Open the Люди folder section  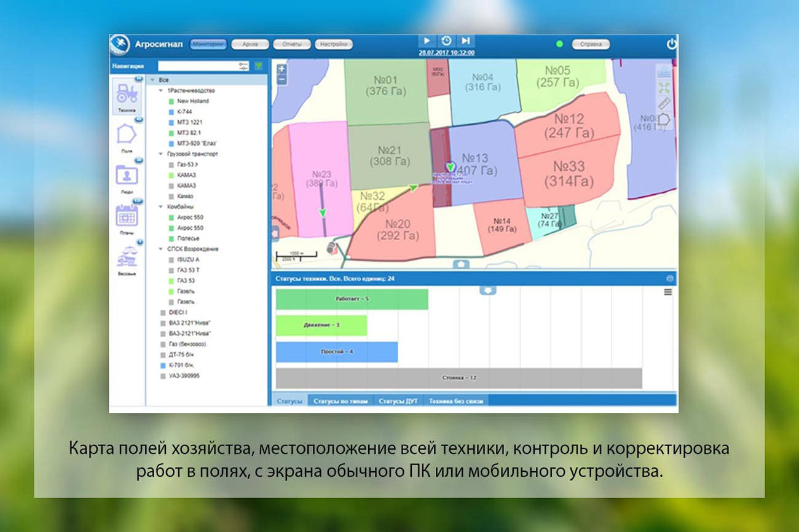tap(127, 176)
